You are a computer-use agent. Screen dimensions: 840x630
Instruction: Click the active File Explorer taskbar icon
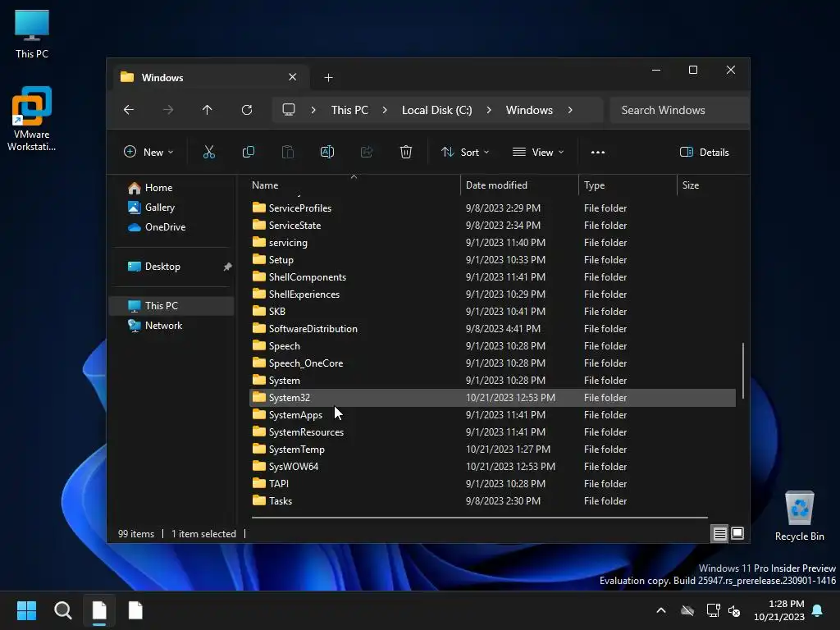click(99, 610)
